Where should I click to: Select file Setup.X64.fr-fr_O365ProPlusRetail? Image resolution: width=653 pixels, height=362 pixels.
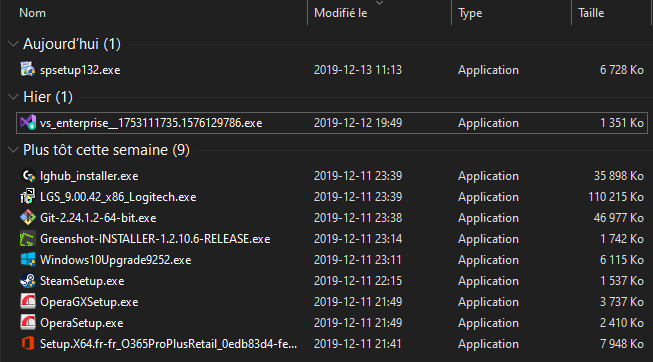click(168, 344)
